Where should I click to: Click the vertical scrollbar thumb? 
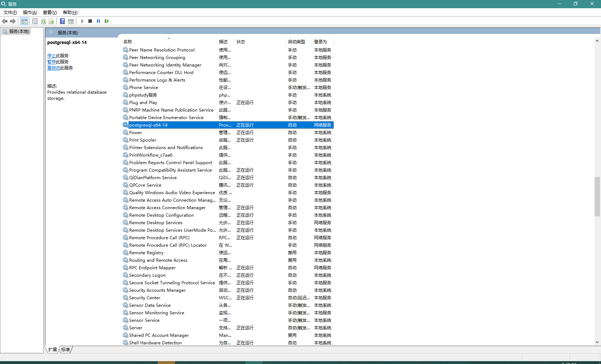click(597, 197)
